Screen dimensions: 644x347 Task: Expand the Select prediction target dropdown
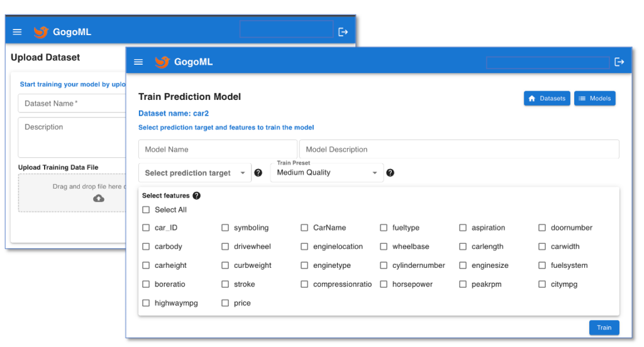click(194, 173)
